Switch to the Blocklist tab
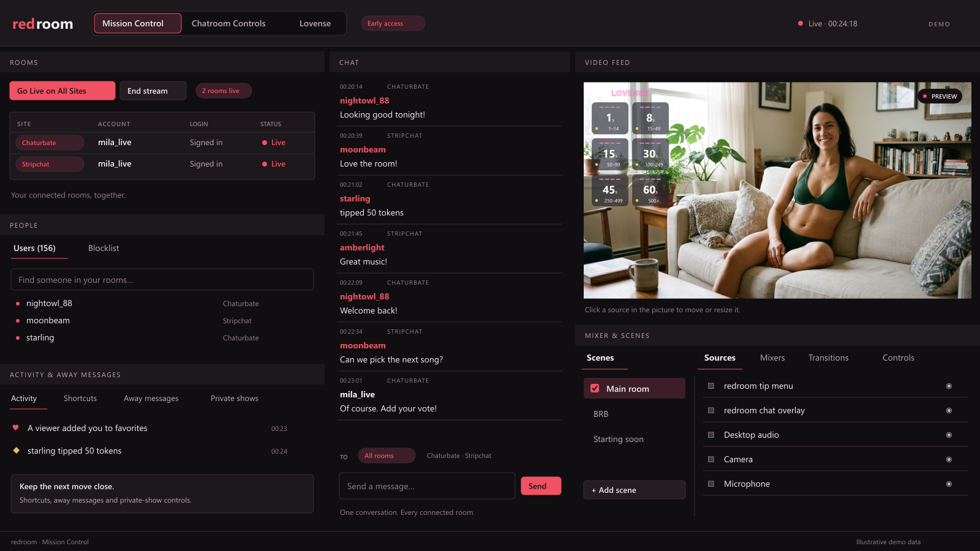Image resolution: width=980 pixels, height=551 pixels. (x=104, y=248)
